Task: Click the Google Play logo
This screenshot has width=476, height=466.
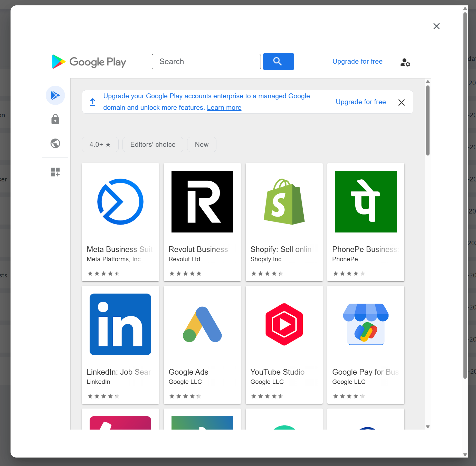Action: (89, 62)
